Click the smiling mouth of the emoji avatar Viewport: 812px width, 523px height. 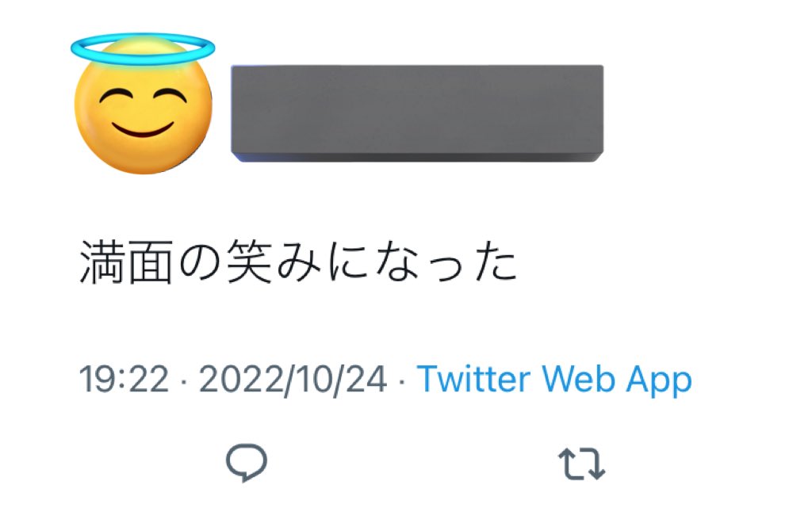143,130
